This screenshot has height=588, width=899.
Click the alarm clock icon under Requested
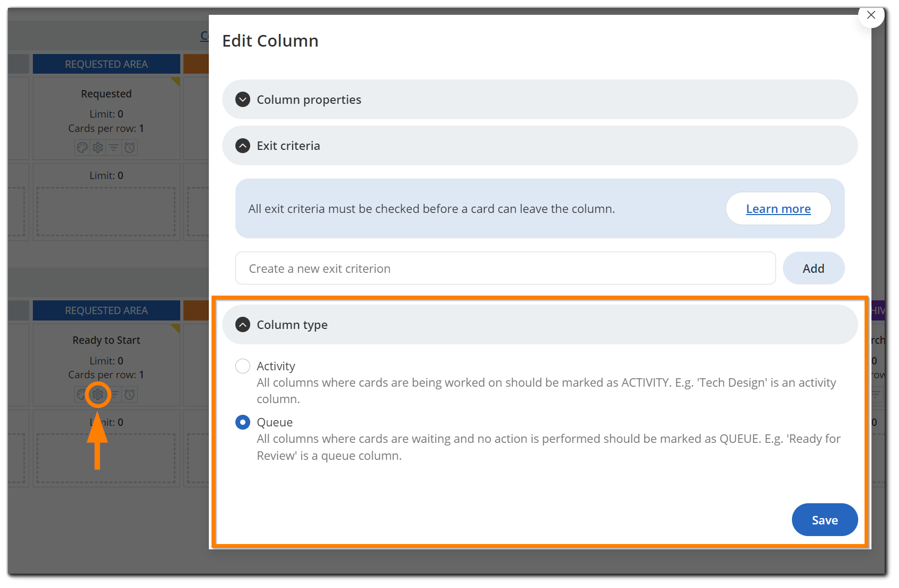(130, 147)
